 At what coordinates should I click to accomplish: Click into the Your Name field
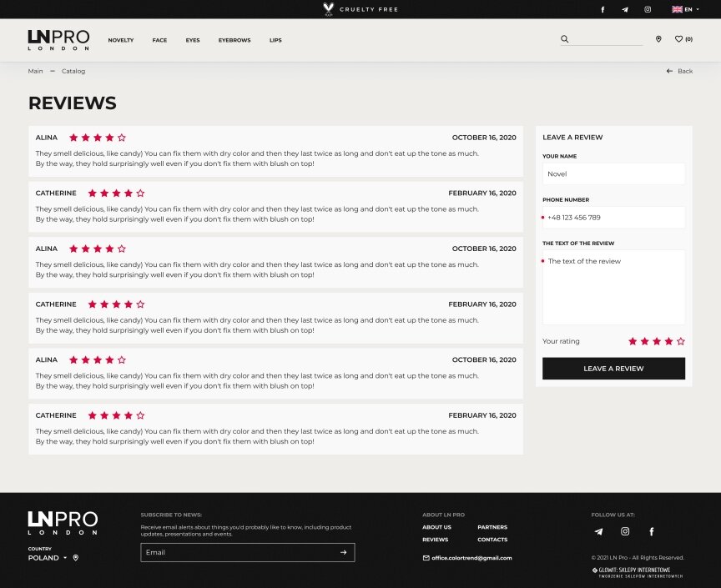click(x=613, y=173)
